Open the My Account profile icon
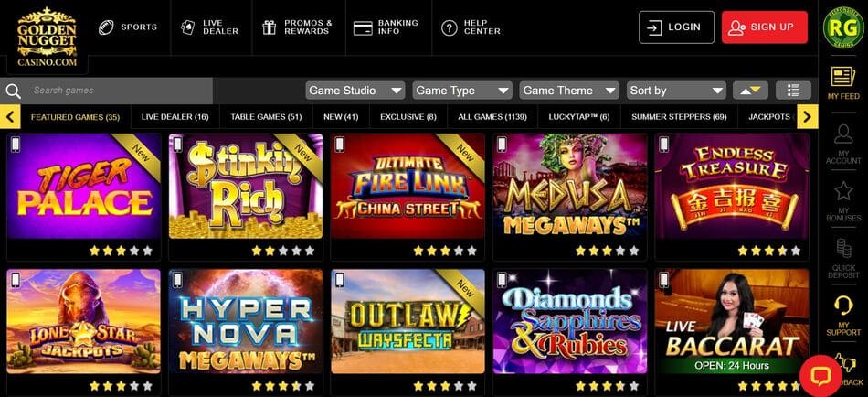 point(843,134)
